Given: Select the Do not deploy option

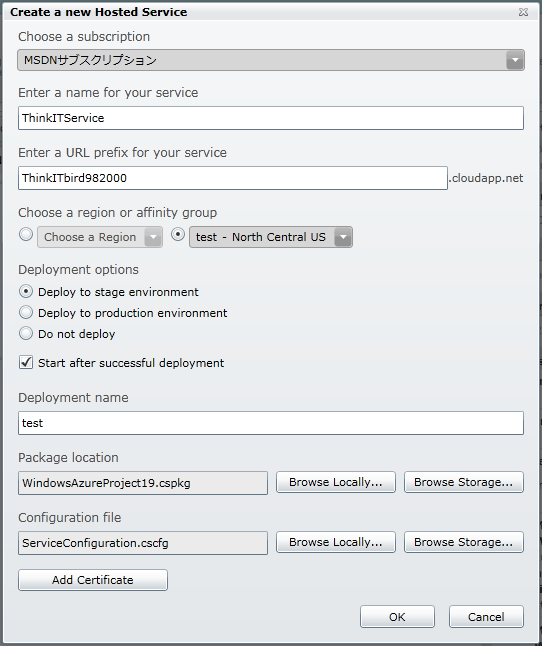Looking at the screenshot, I should tap(26, 333).
